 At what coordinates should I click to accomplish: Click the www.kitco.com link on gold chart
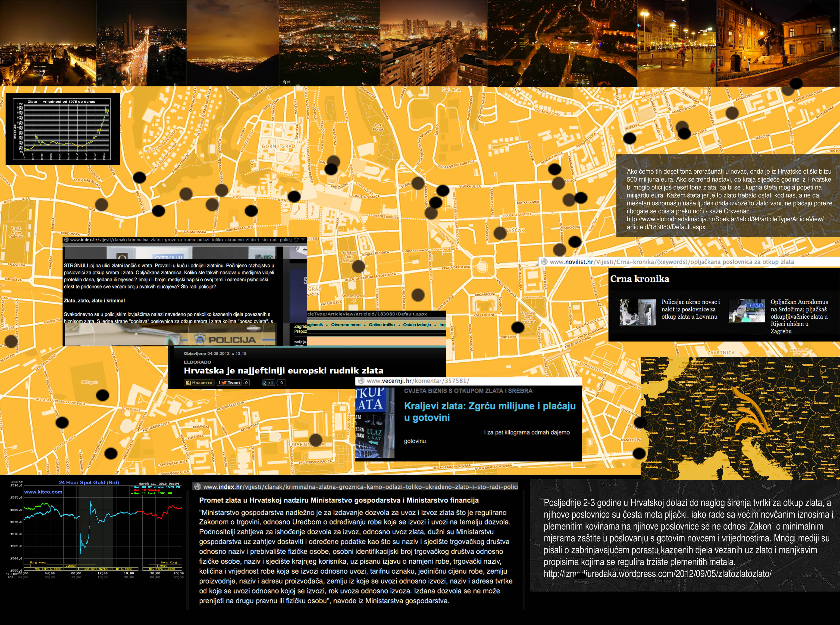(43, 492)
